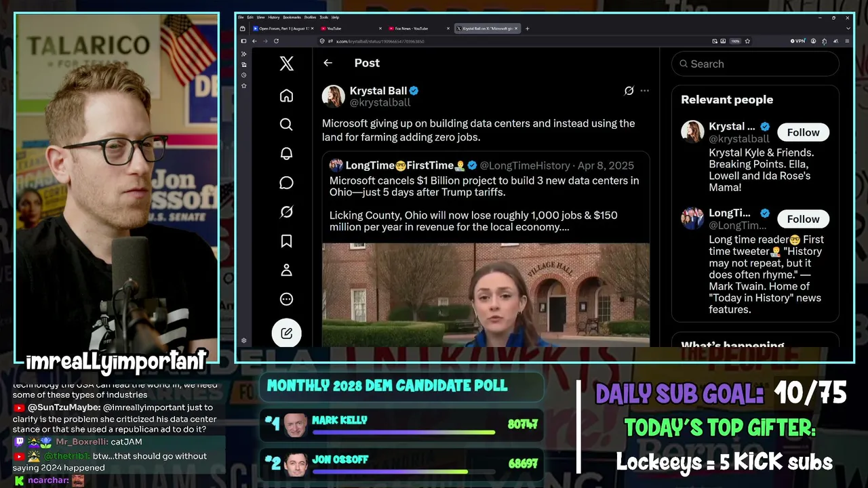Open Krystal Ball's avatar in Relevant people
The width and height of the screenshot is (868, 488).
point(692,132)
